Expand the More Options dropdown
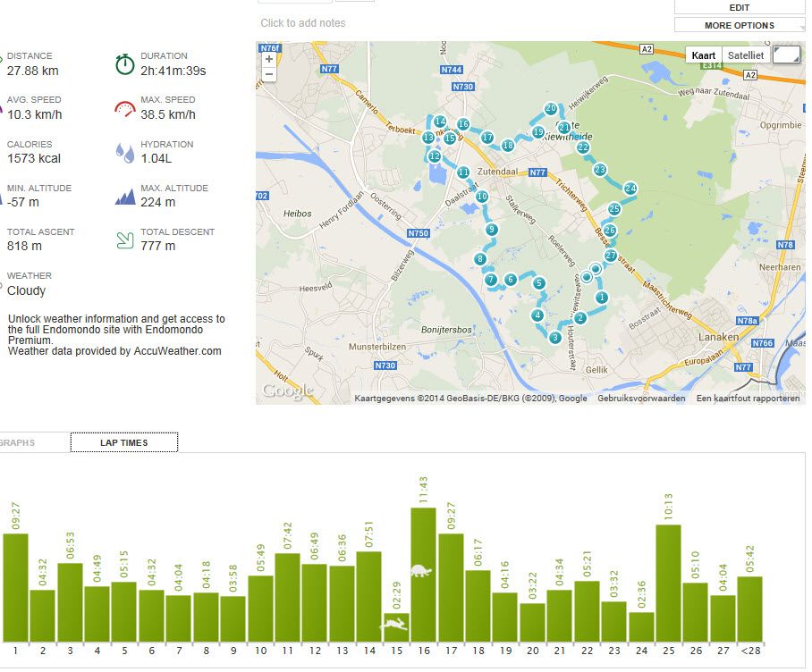 [740, 25]
